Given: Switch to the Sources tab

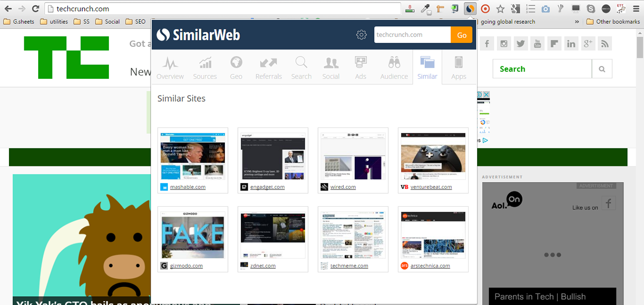Looking at the screenshot, I should point(205,67).
